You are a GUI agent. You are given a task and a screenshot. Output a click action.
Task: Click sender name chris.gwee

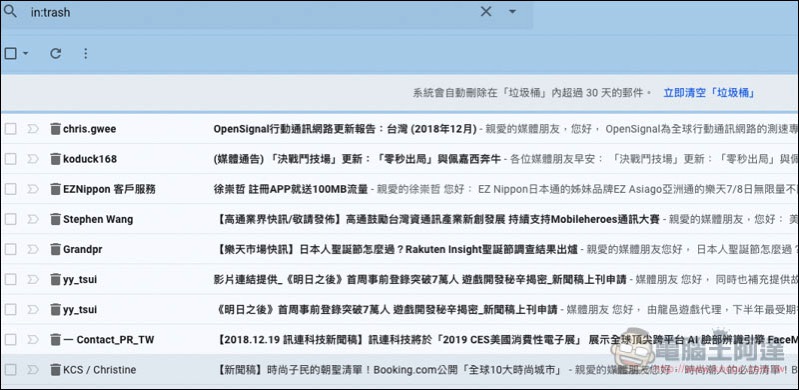tap(90, 129)
